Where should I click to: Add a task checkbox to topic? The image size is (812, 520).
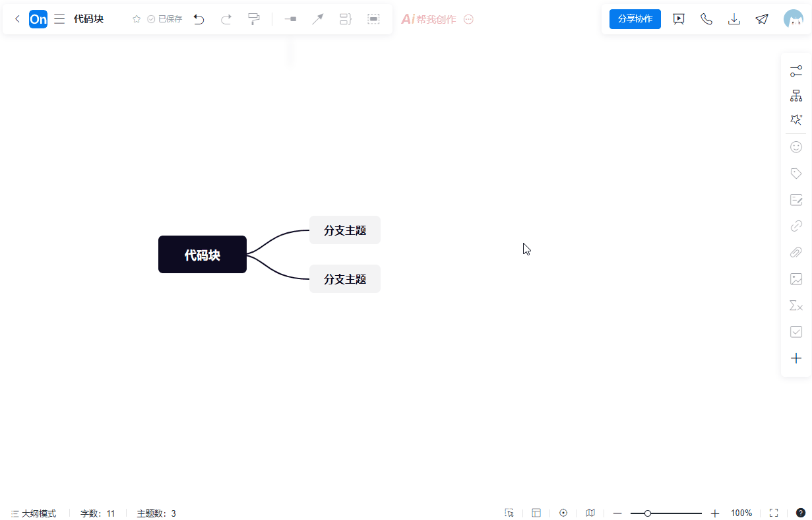[x=796, y=332]
